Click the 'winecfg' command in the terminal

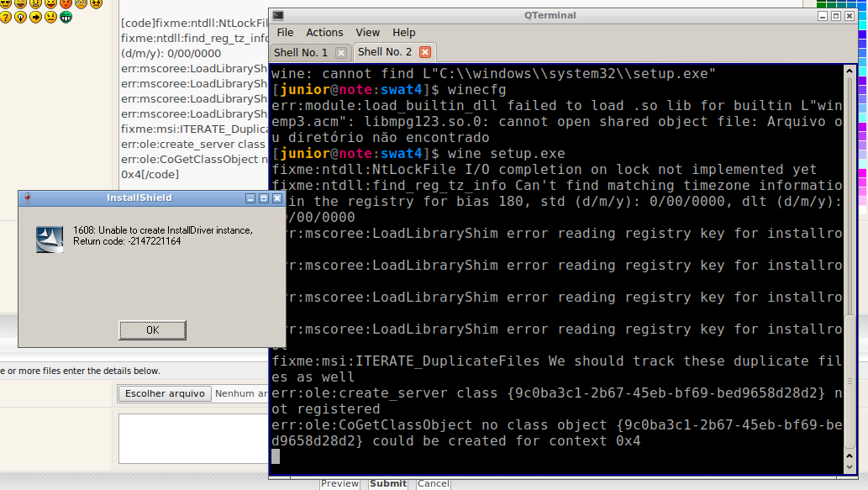point(476,90)
